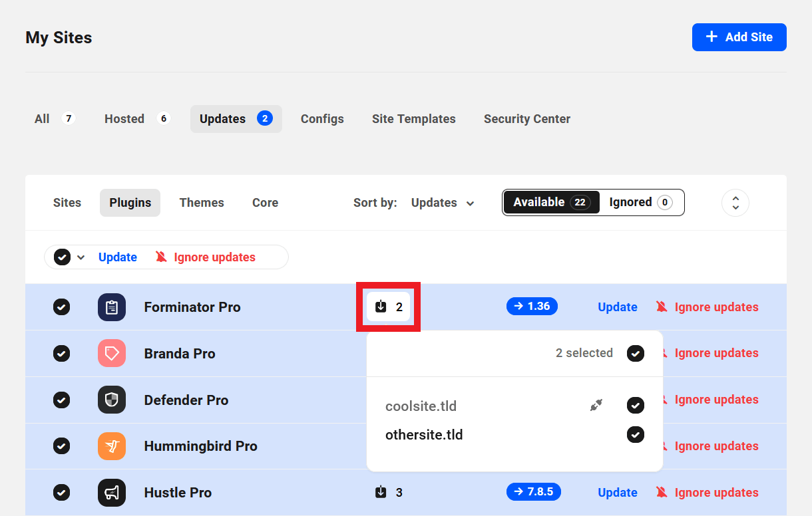The image size is (812, 516).
Task: Open the Themes sub-tab
Action: click(202, 203)
